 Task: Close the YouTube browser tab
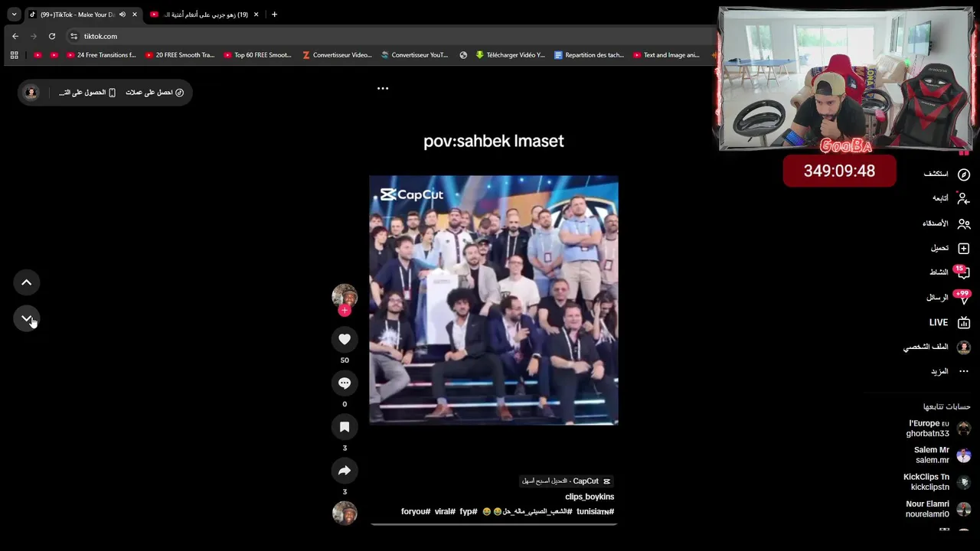click(256, 15)
